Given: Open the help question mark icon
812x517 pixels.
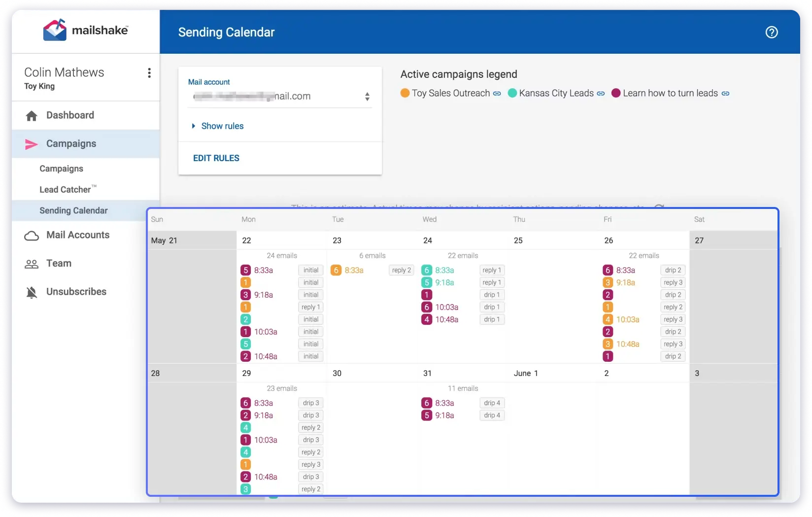Looking at the screenshot, I should 772,32.
